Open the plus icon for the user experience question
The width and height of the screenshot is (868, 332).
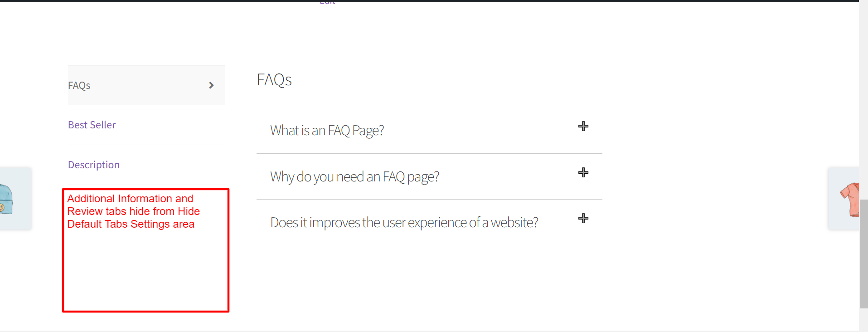tap(583, 219)
